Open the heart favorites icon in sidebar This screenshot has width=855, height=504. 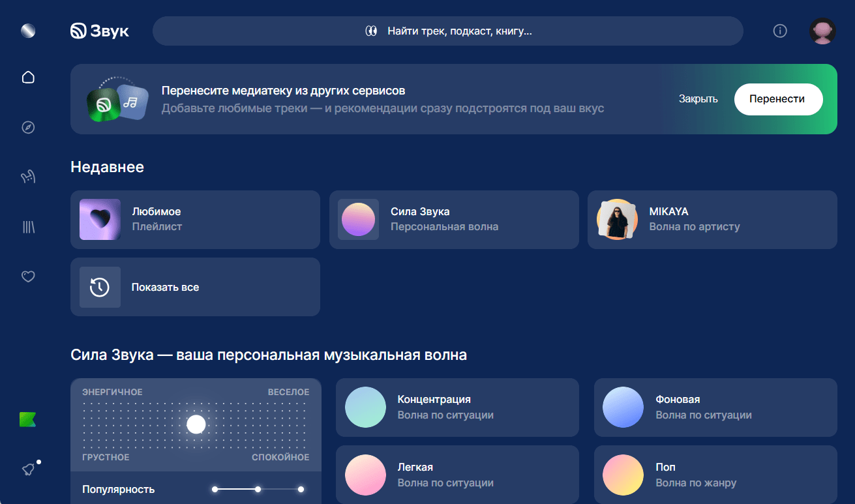(28, 276)
